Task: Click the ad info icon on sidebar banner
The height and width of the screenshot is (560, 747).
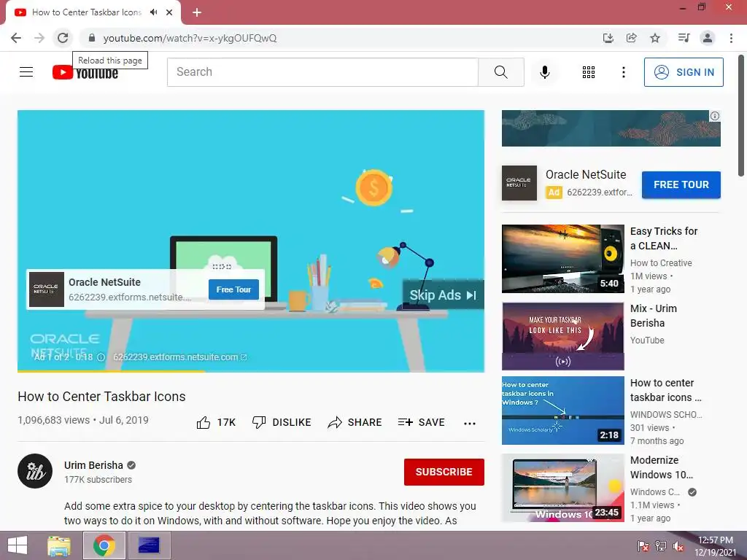Action: coord(715,116)
